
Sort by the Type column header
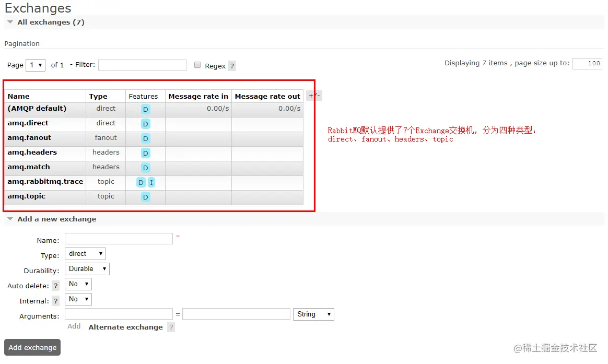coord(98,97)
